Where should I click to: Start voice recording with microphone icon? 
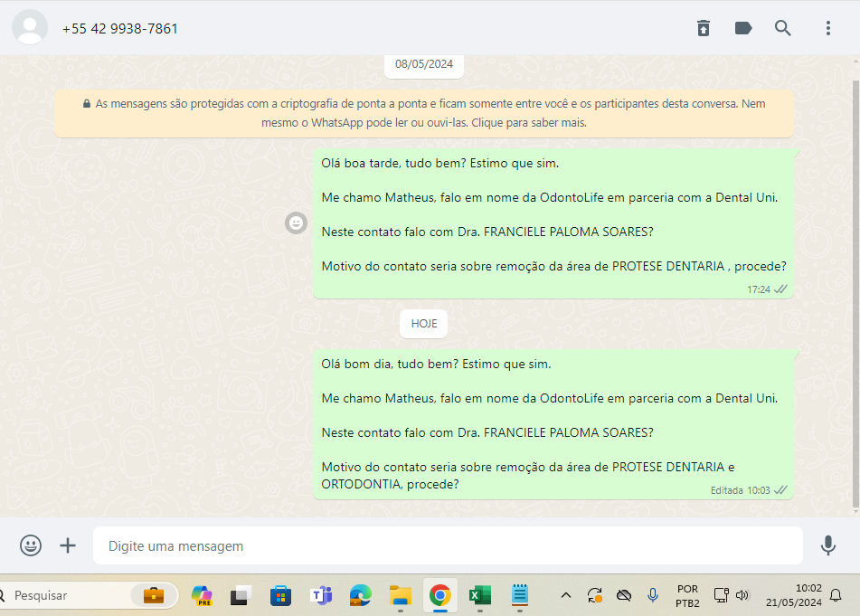point(828,545)
